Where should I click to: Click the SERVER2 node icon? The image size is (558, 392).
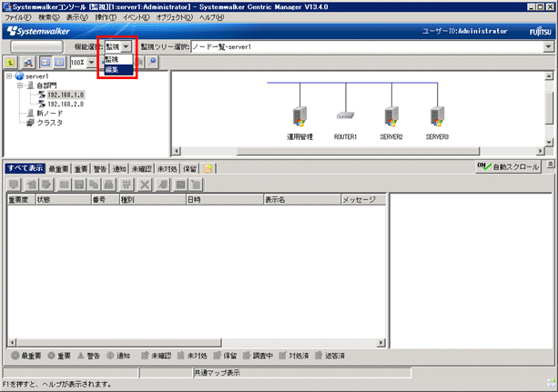click(391, 116)
